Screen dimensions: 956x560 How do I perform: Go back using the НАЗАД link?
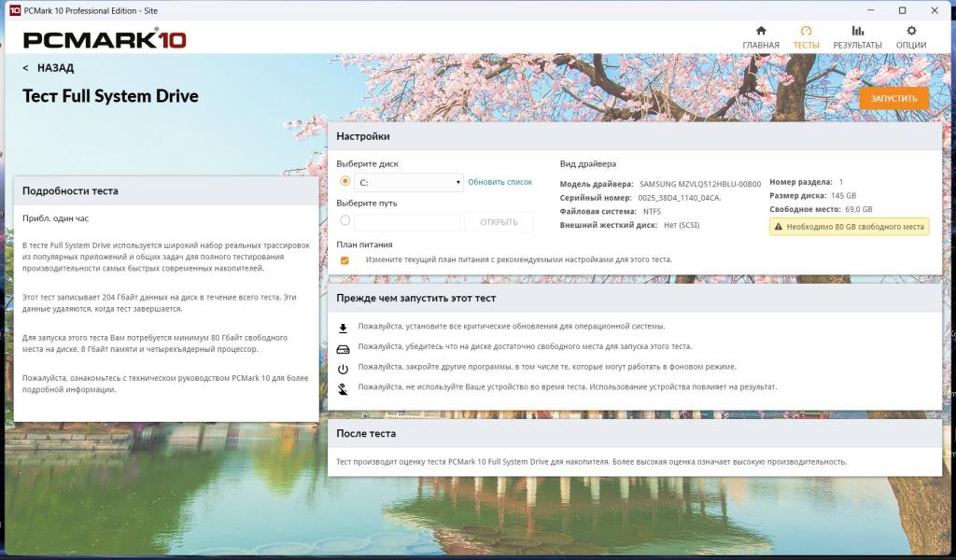[49, 68]
